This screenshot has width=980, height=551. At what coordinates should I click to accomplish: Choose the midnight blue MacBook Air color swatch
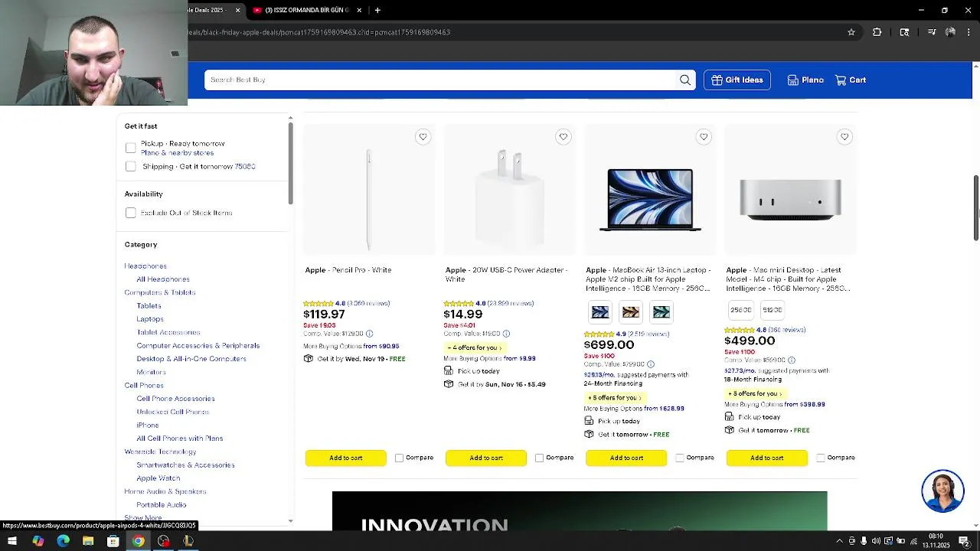point(600,312)
